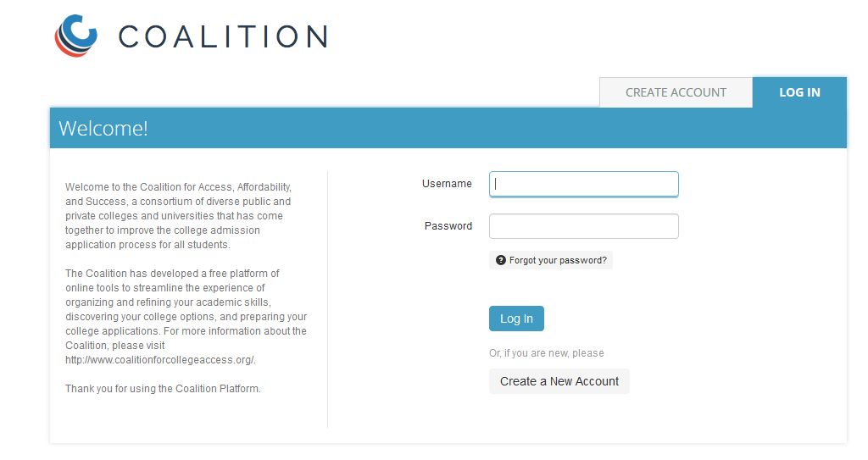This screenshot has height=460, width=868.
Task: Click the Password field label
Action: click(x=448, y=226)
